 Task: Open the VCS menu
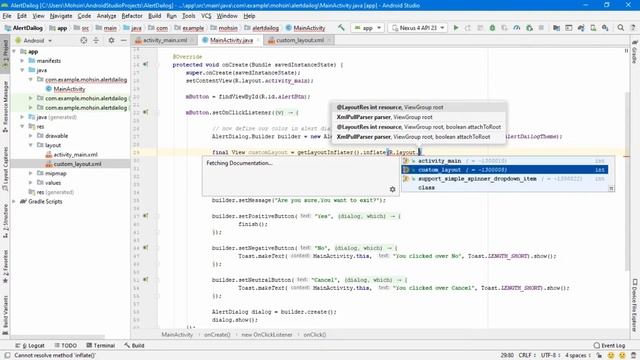click(x=206, y=16)
